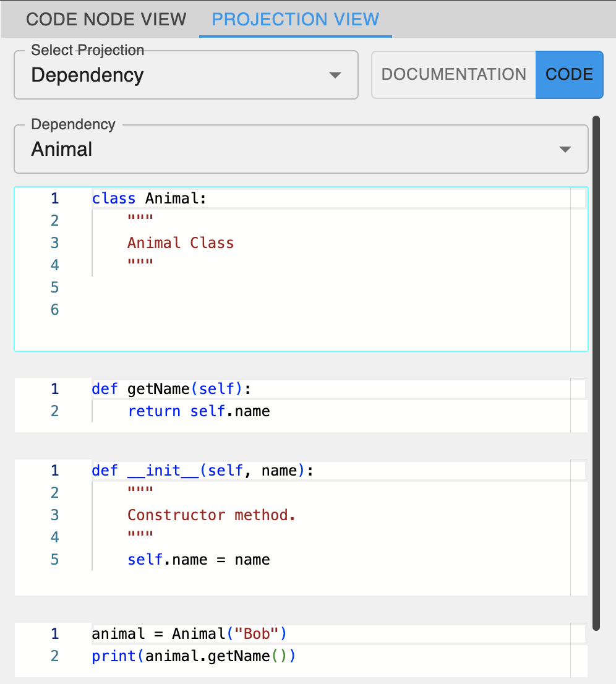Click the Animal dropdown arrow icon
This screenshot has width=616, height=684.
pos(564,150)
